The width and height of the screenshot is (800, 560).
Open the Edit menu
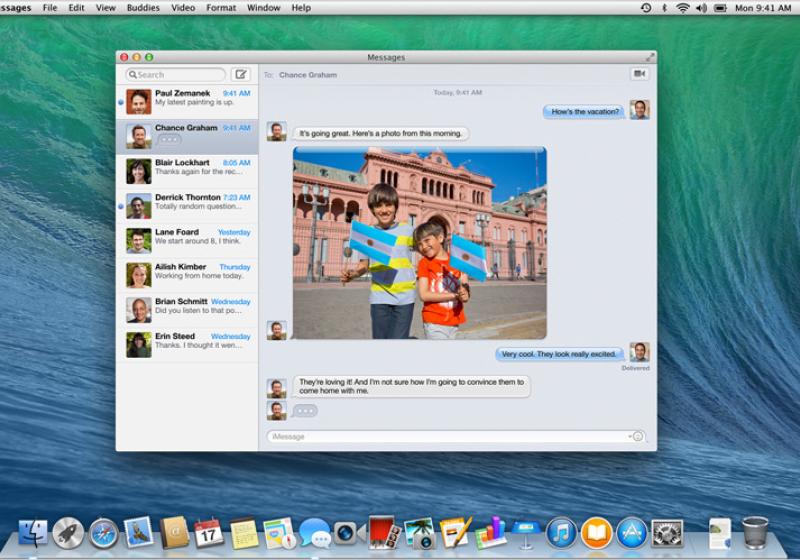(77, 8)
